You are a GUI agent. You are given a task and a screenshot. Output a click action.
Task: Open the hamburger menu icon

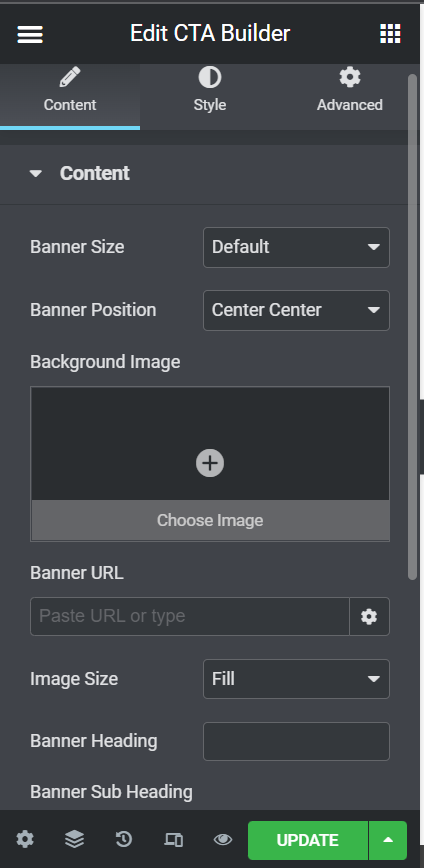pyautogui.click(x=30, y=34)
